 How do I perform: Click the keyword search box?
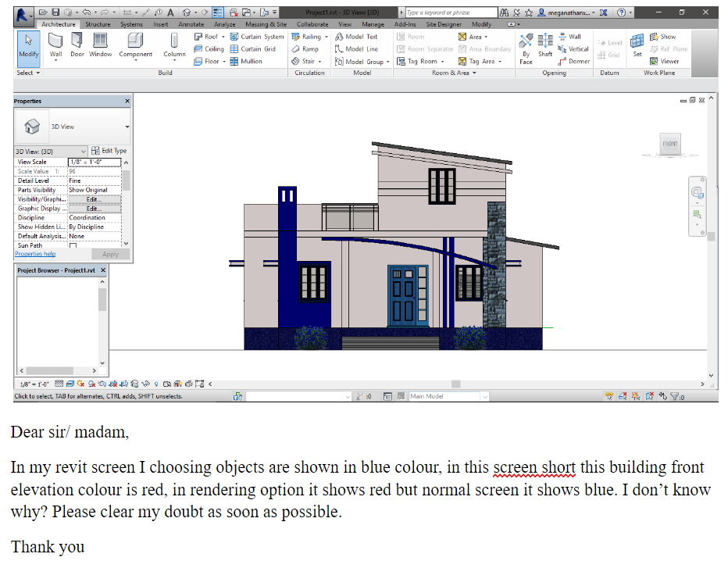point(451,13)
